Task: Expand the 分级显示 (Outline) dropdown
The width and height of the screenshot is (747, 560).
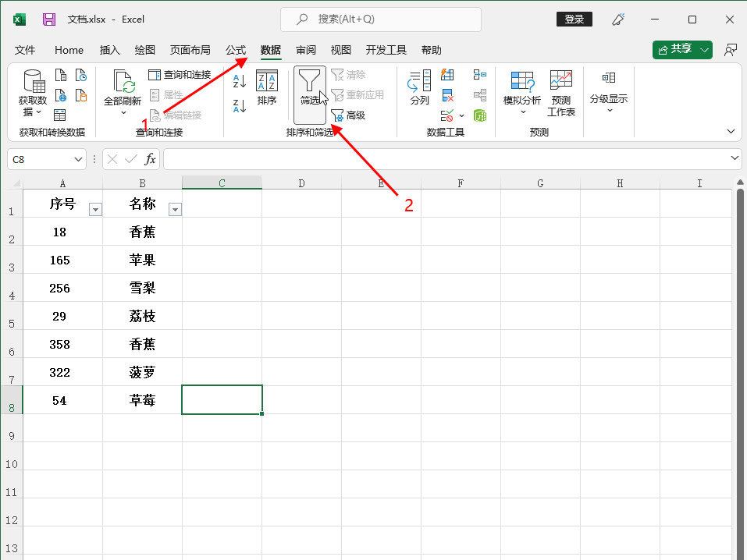Action: click(x=608, y=110)
